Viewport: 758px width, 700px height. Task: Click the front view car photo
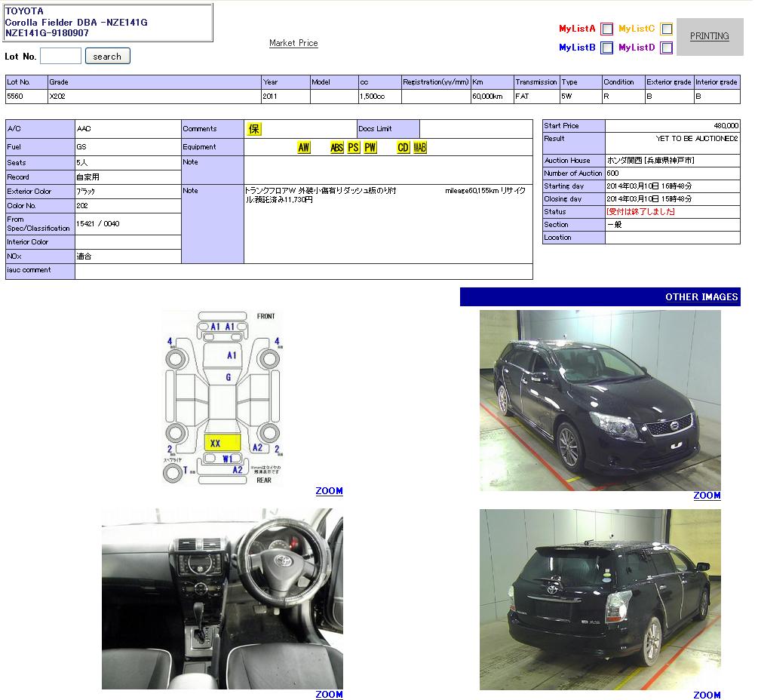(600, 400)
